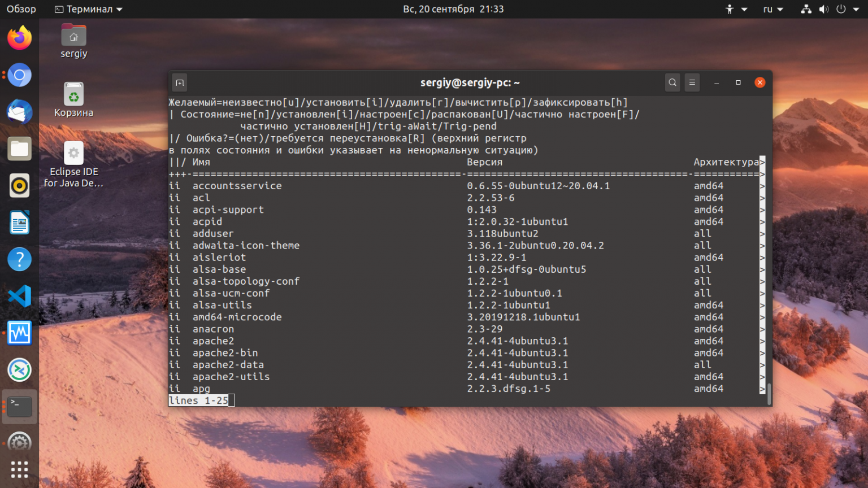Screen dimensions: 868x488
Task: Open the terminal hamburger menu
Action: click(x=692, y=82)
